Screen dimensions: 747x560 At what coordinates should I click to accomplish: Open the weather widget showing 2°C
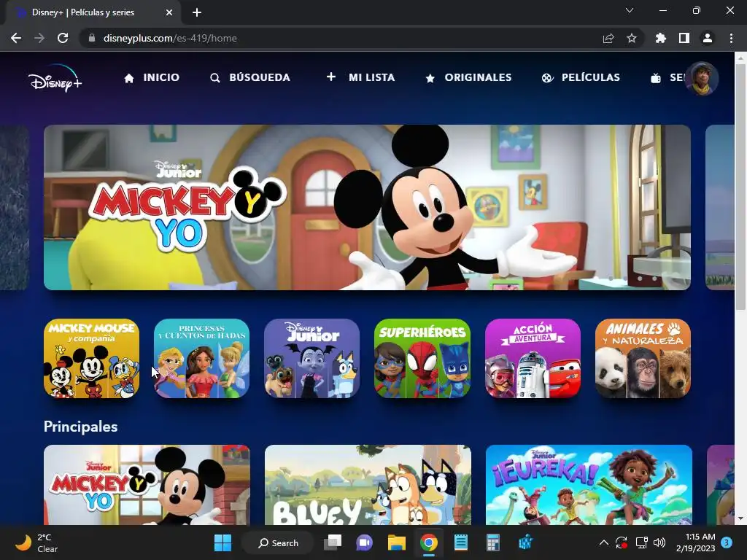(x=37, y=542)
